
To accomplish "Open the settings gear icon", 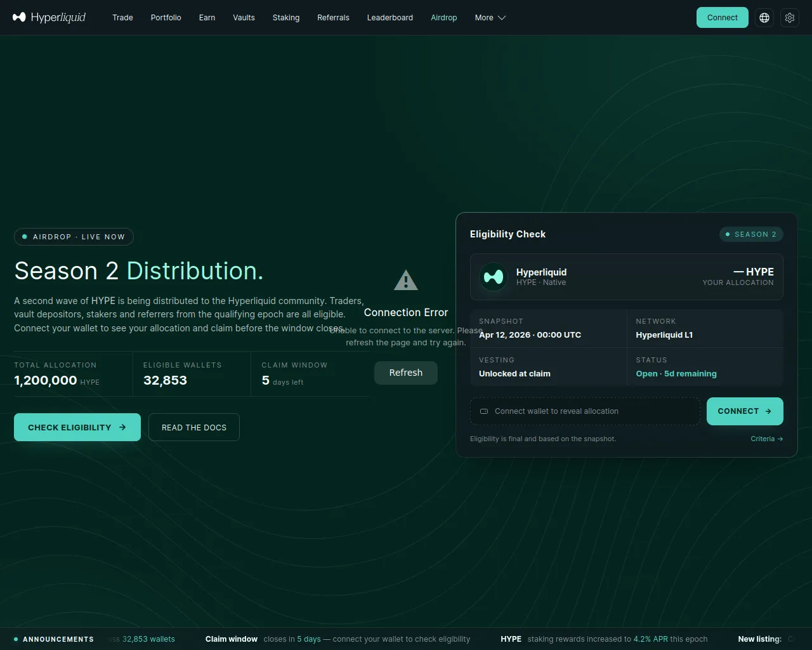I will (790, 18).
